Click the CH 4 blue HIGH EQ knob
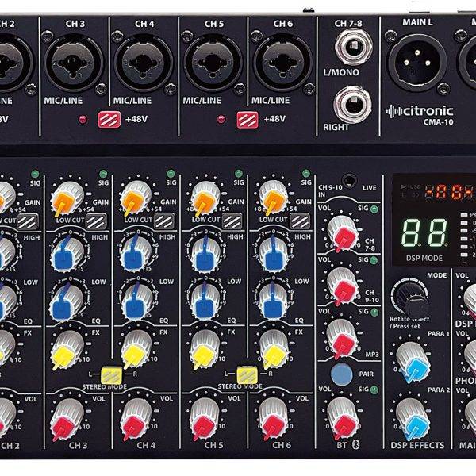The image size is (476, 476). 136,255
